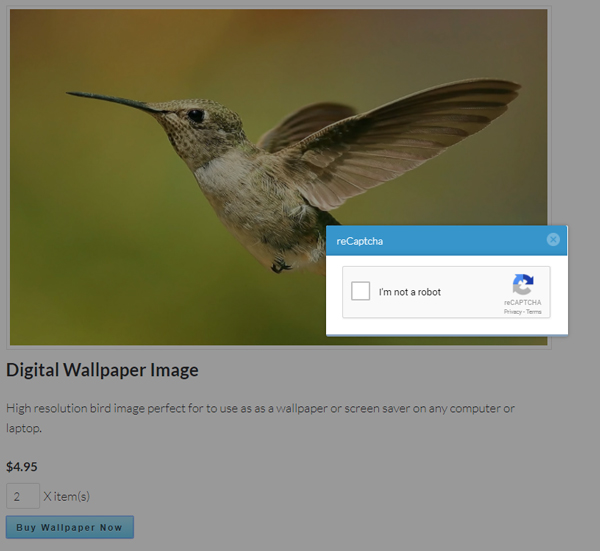
Task: Open the reCAPTCHA Terms link
Action: (x=533, y=312)
